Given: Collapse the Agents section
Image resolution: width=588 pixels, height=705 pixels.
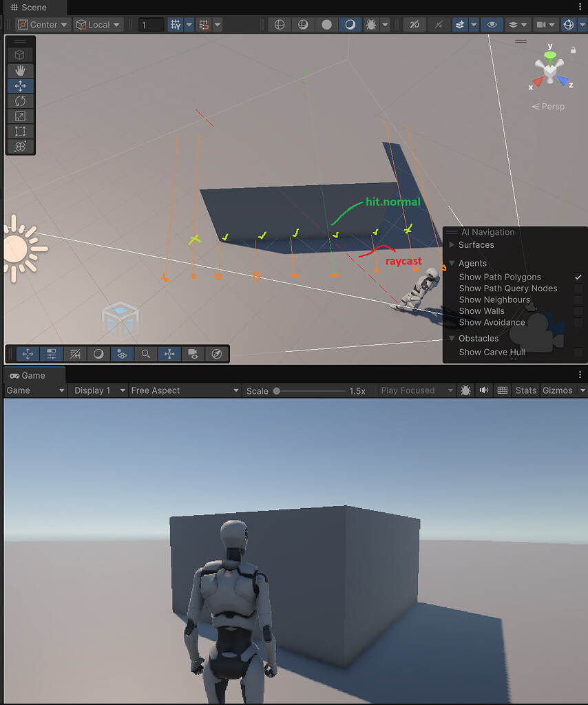Looking at the screenshot, I should (451, 263).
